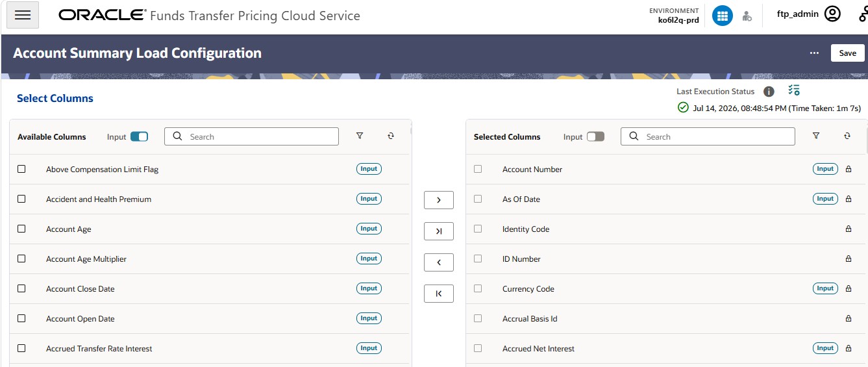
Task: Check Accrued Transfer Rate Interest checkbox
Action: click(21, 348)
